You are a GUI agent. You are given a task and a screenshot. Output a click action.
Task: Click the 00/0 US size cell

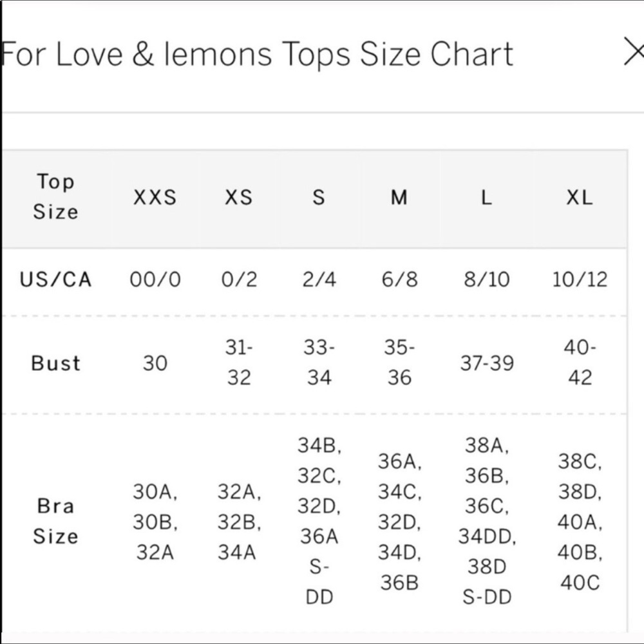click(155, 279)
